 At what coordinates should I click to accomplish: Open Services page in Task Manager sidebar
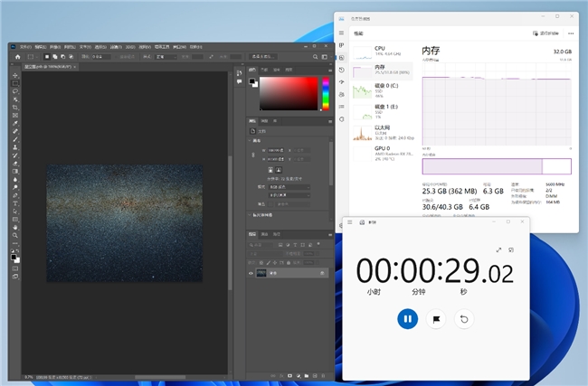[341, 119]
